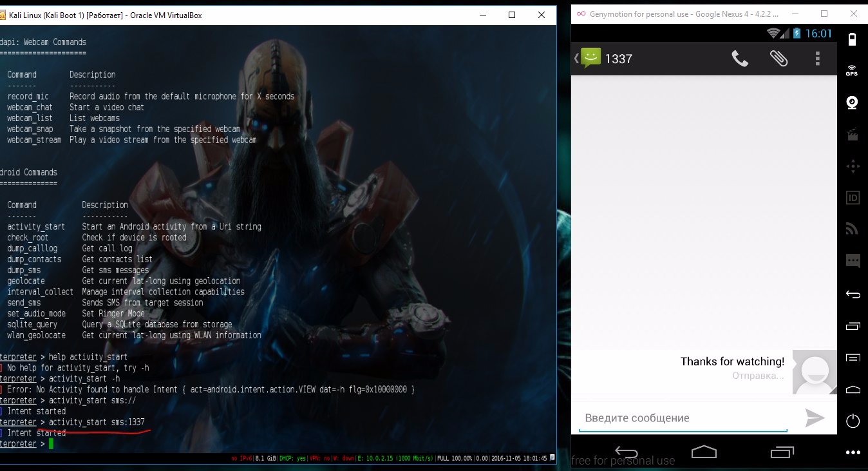Screen dimensions: 868x471
Task: Open the battery widget in Genymotion sidebar
Action: click(x=852, y=39)
